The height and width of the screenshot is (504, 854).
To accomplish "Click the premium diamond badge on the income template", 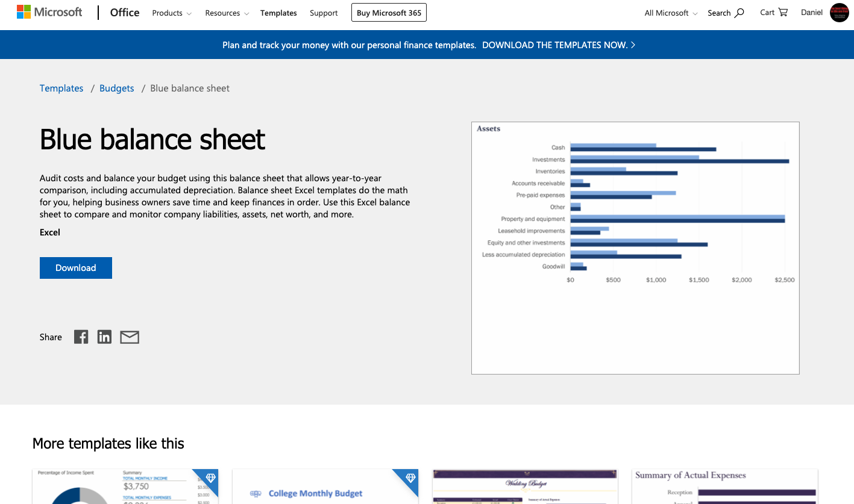I will point(210,478).
